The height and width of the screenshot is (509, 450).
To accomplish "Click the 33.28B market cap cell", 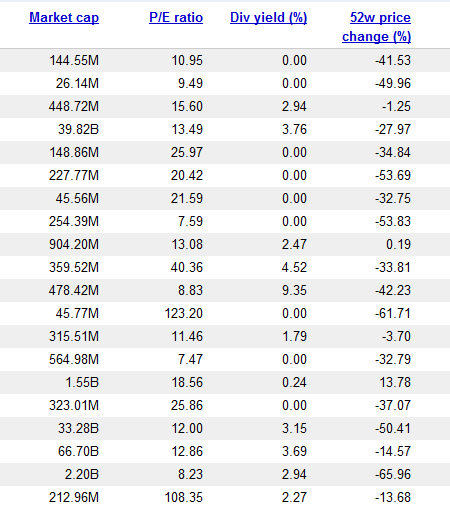I will (78, 428).
